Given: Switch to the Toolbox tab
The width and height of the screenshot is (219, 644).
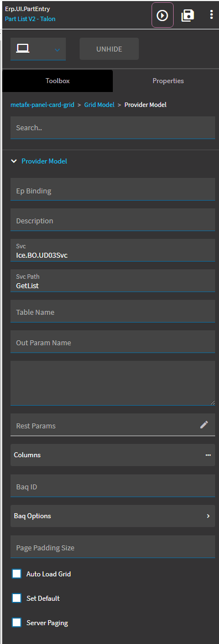Looking at the screenshot, I should 58,81.
